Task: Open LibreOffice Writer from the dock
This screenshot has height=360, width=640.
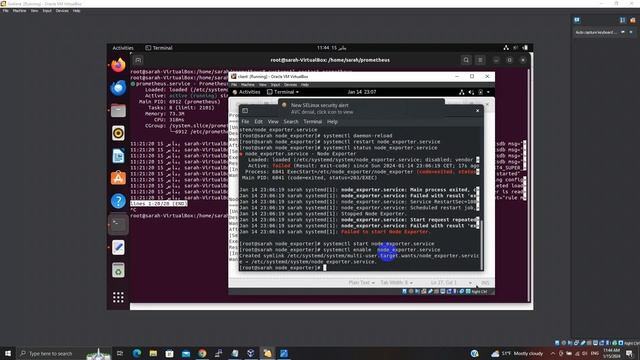Action: [x=118, y=156]
